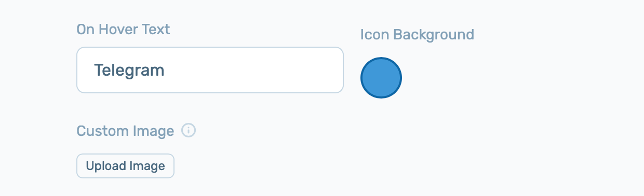The image size is (644, 196).
Task: Click the info icon beside Custom Image
Action: pos(189,131)
